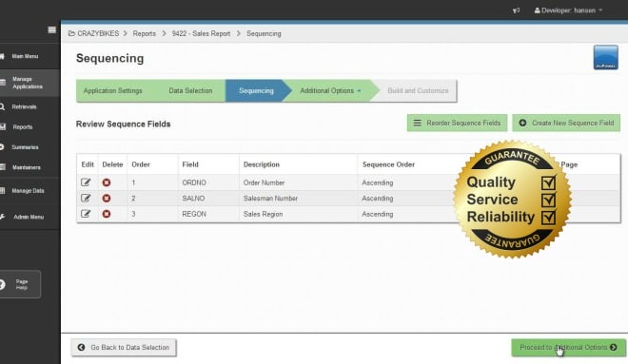The image size is (628, 364).
Task: Click Reorder Sequence Fields button
Action: pyautogui.click(x=457, y=123)
